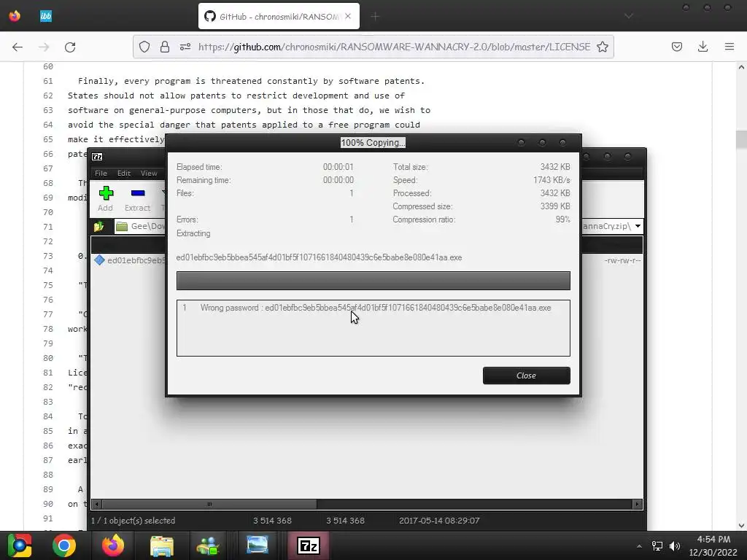Open the image viewer icon on taskbar
Image resolution: width=747 pixels, height=560 pixels.
258,545
